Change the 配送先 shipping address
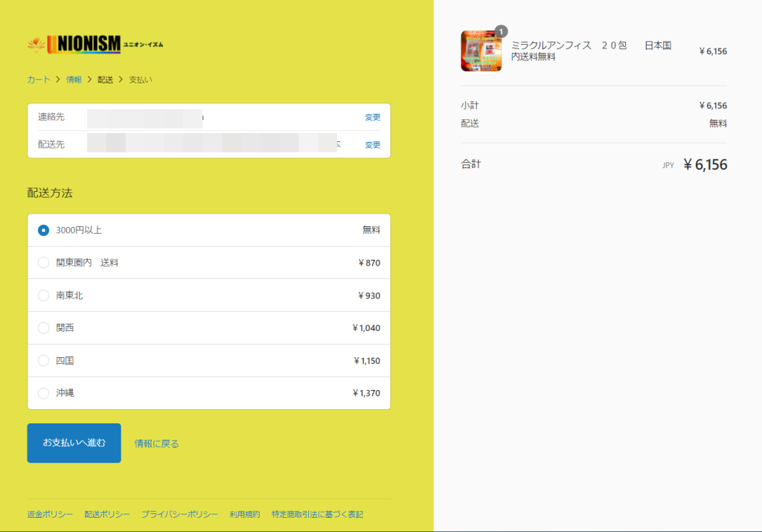 (372, 145)
